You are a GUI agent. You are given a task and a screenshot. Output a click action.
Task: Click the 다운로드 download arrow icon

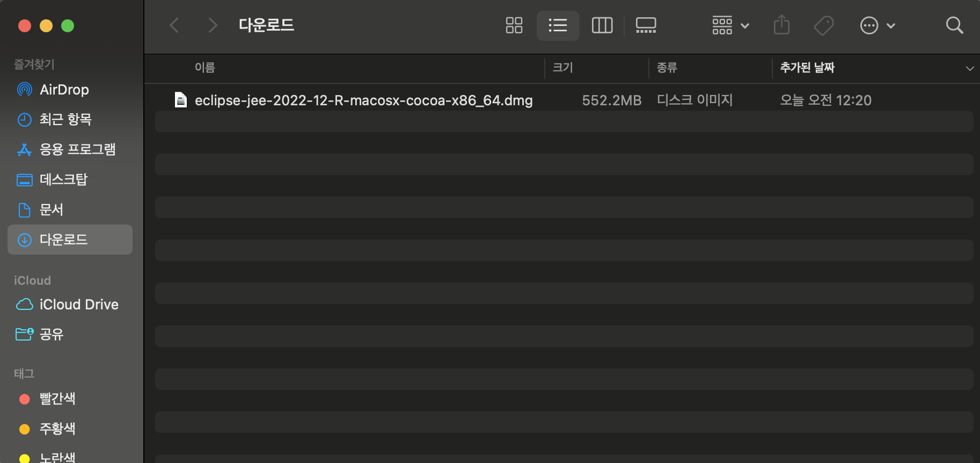(x=25, y=240)
